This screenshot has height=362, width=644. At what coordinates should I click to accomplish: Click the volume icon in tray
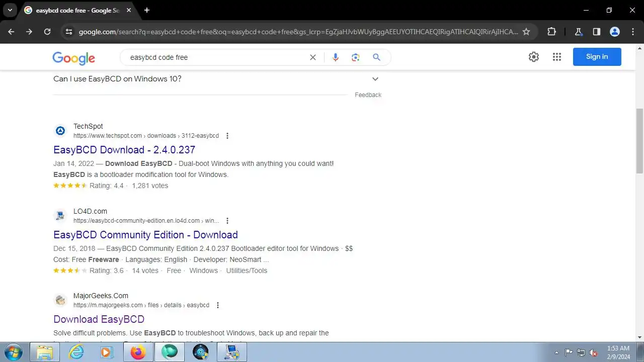(x=594, y=353)
